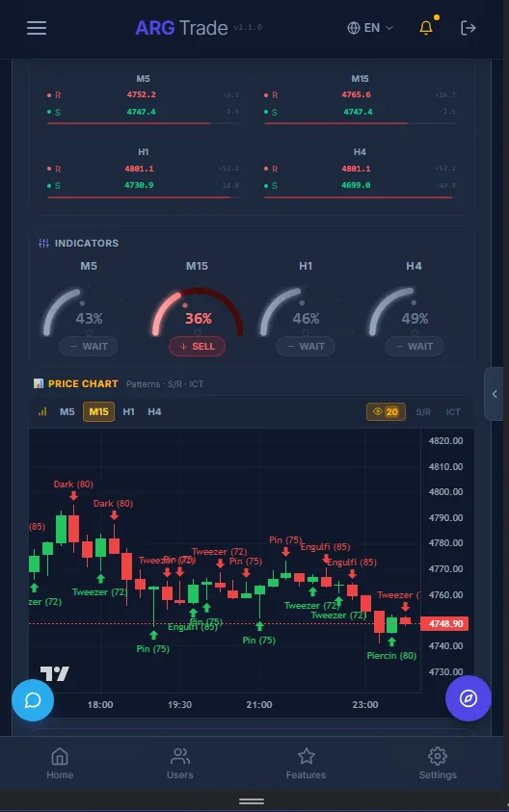Click the M5 43% gauge

pyautogui.click(x=89, y=313)
